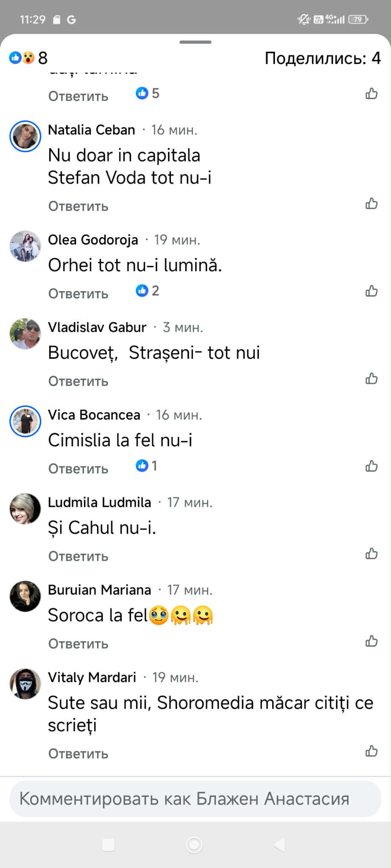391x868 pixels.
Task: Like Ludmila Ludmila's Cahul comment
Action: pyautogui.click(x=371, y=554)
